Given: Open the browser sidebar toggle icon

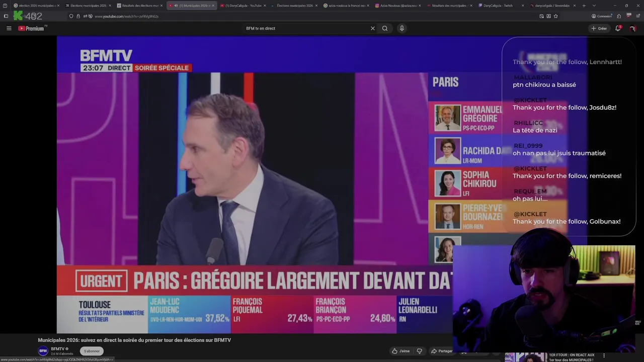Looking at the screenshot, I should (6, 16).
